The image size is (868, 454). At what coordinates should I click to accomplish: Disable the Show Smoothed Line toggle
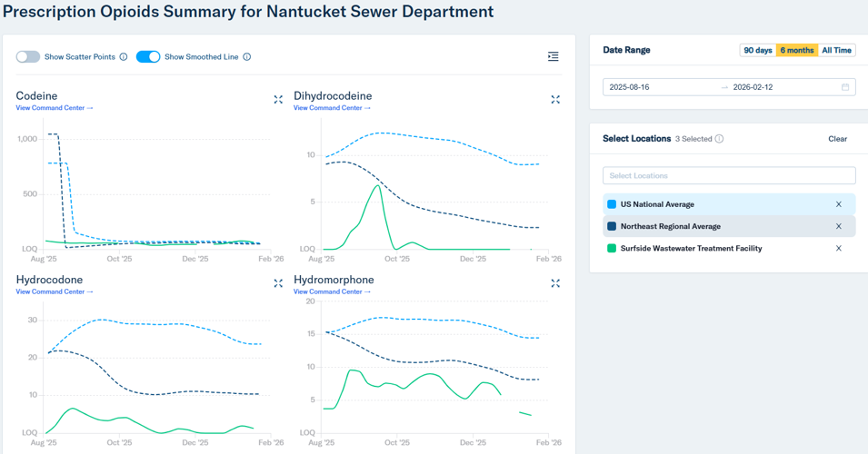[148, 56]
